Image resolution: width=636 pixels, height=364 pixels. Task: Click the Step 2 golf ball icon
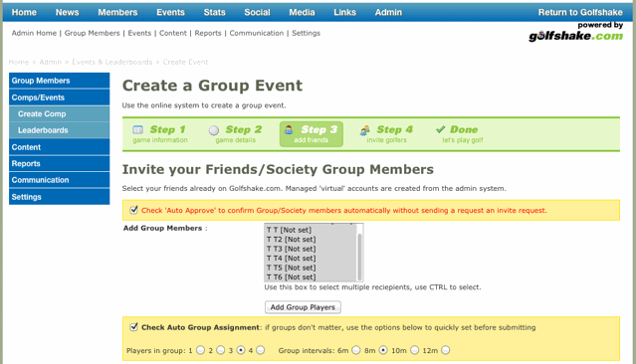(214, 130)
